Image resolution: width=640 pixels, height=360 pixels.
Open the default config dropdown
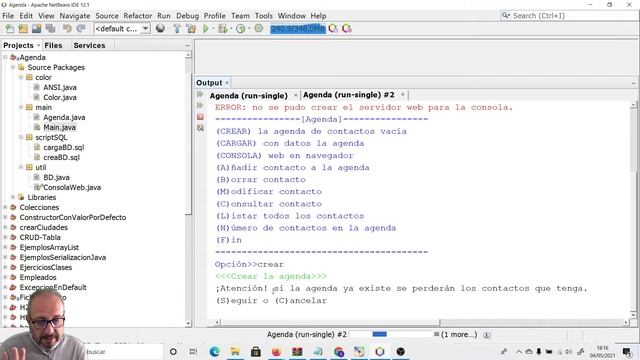pos(122,29)
